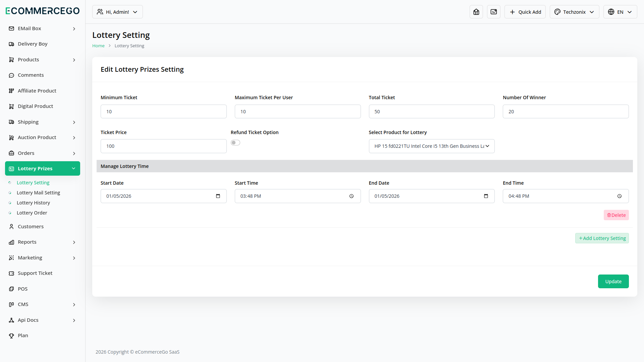Open the Start Time clock picker icon

pos(352,196)
